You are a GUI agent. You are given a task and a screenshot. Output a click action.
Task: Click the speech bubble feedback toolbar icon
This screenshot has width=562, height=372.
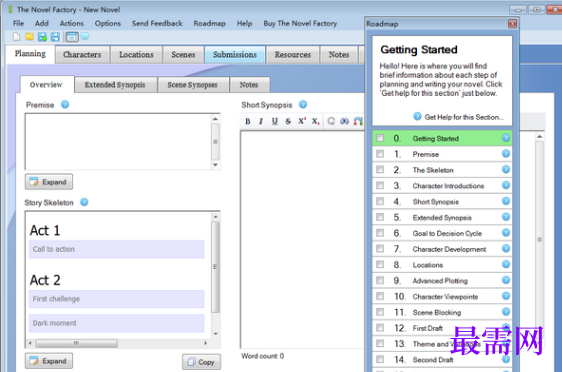click(85, 36)
